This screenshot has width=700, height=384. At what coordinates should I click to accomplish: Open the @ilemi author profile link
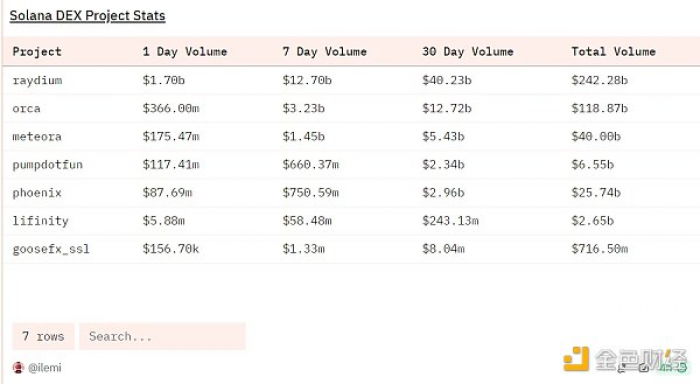coord(45,367)
